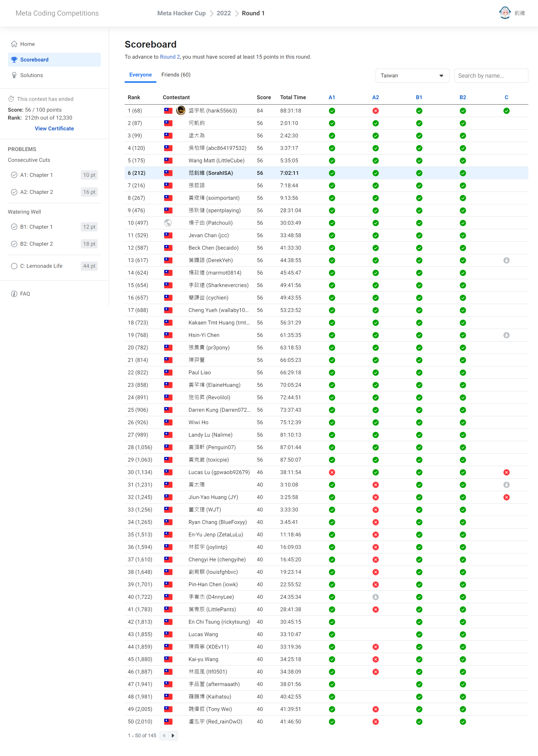Open the user profile avatar

(x=505, y=13)
